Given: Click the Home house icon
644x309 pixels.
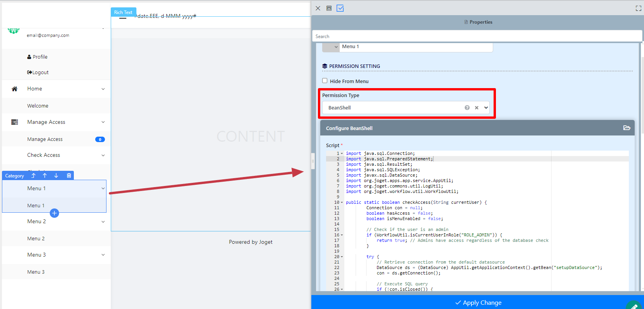Looking at the screenshot, I should (14, 89).
